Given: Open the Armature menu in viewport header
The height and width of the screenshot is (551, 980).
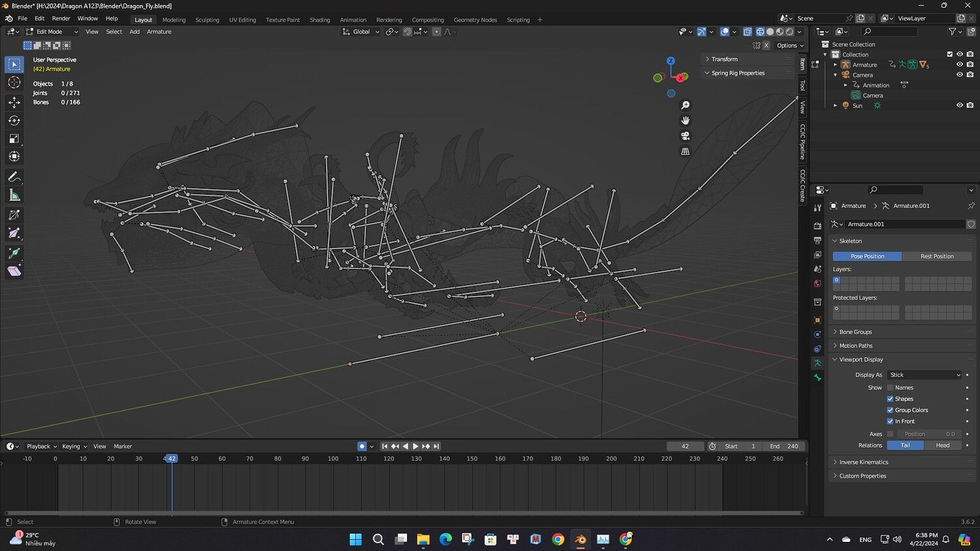Looking at the screenshot, I should tap(159, 31).
